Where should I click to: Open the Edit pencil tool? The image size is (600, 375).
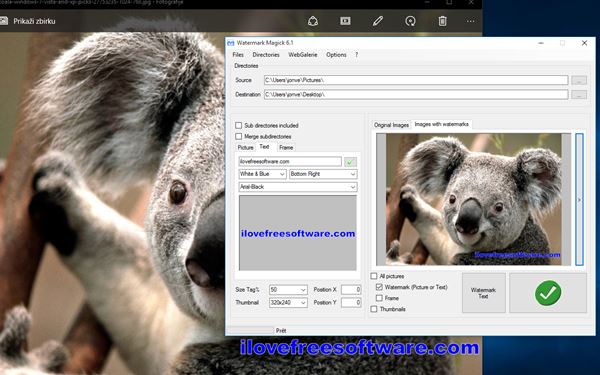tap(378, 21)
